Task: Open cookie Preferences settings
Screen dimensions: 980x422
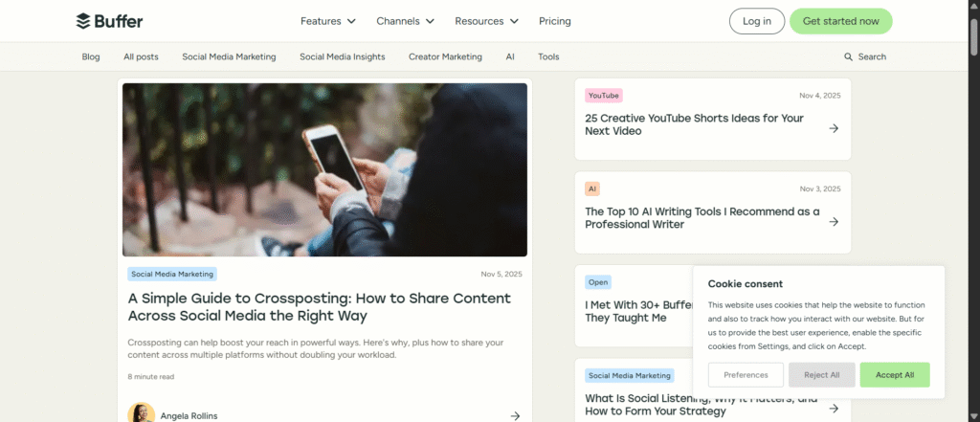Action: click(746, 375)
